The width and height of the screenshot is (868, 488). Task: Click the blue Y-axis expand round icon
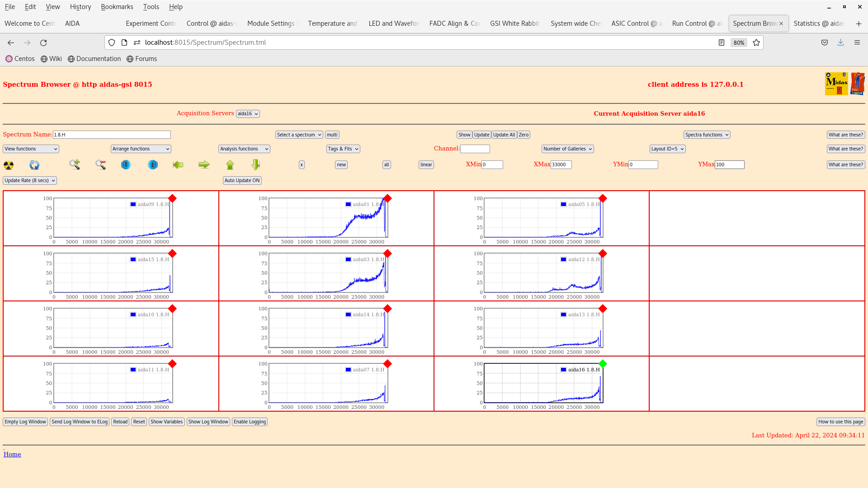pos(153,165)
